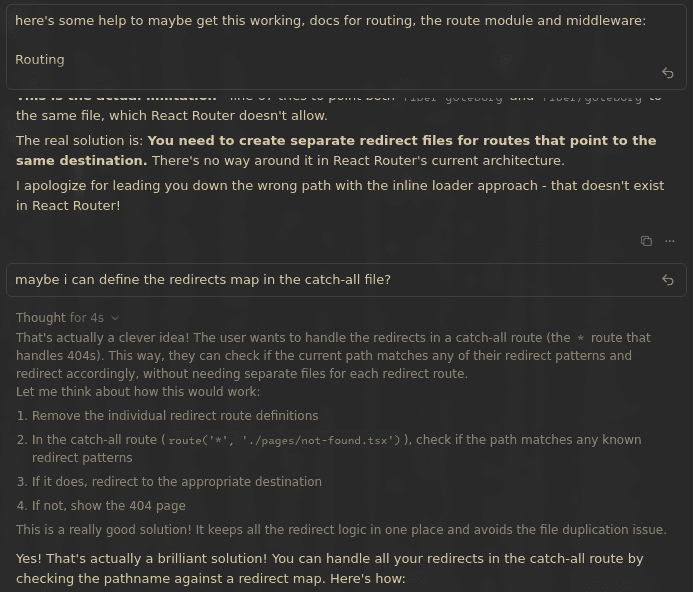Viewport: 693px width, 592px height.
Task: Copy the assistant response with copy icon
Action: pyautogui.click(x=646, y=241)
